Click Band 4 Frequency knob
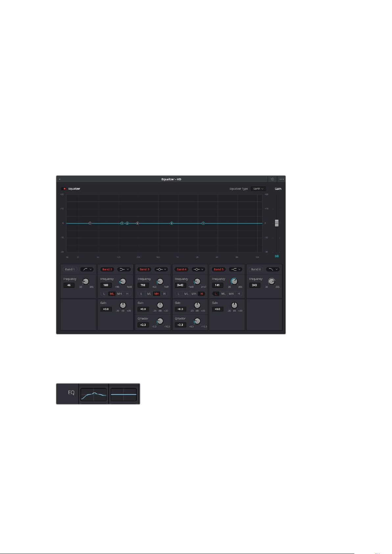 (x=197, y=281)
